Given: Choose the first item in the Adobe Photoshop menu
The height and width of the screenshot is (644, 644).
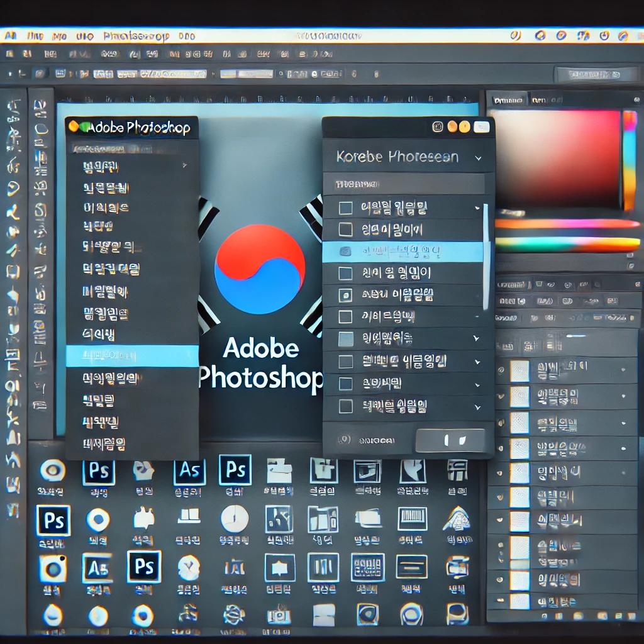Looking at the screenshot, I should point(101,167).
